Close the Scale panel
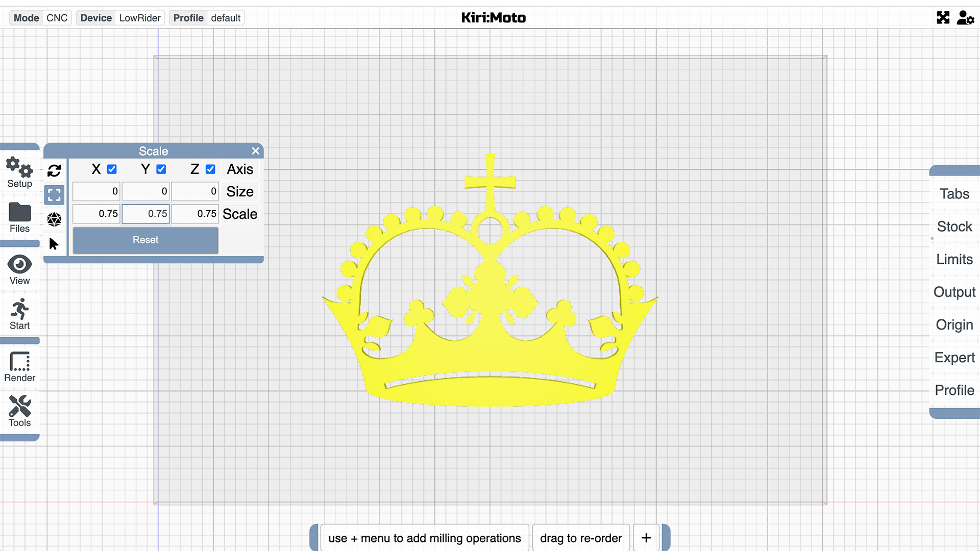 click(x=256, y=151)
